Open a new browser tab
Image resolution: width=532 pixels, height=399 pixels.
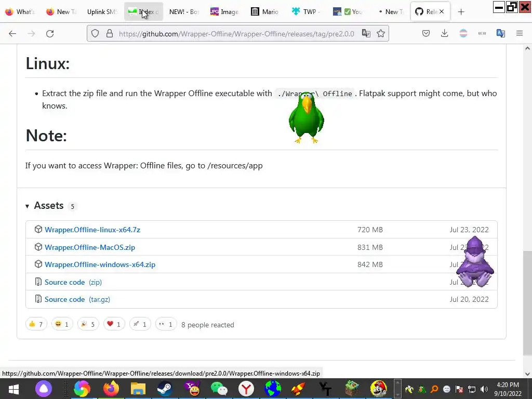click(x=461, y=12)
